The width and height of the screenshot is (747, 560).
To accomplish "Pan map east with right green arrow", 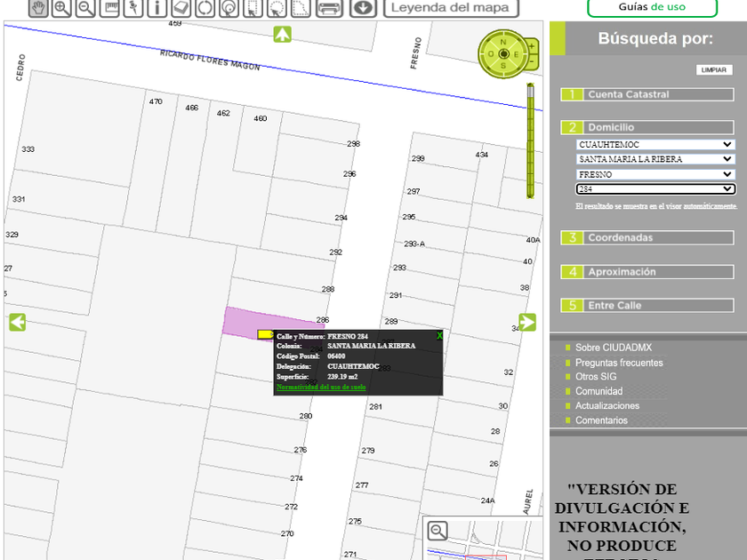I will tap(527, 322).
